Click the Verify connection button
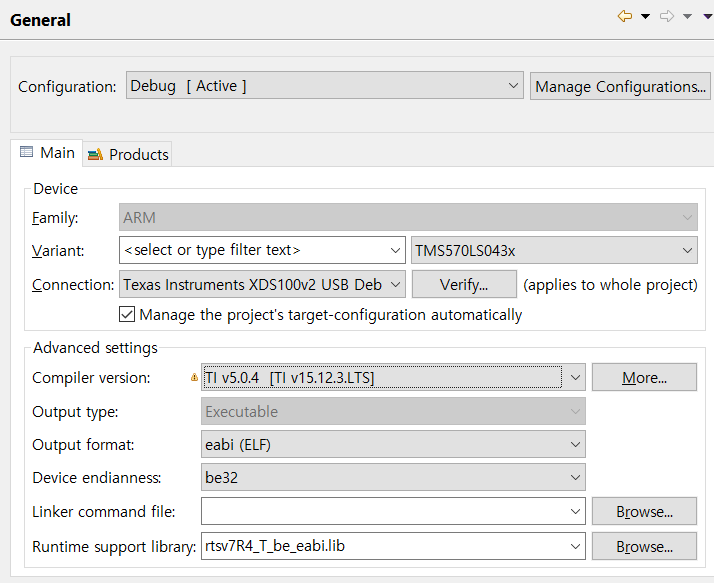 [x=464, y=285]
